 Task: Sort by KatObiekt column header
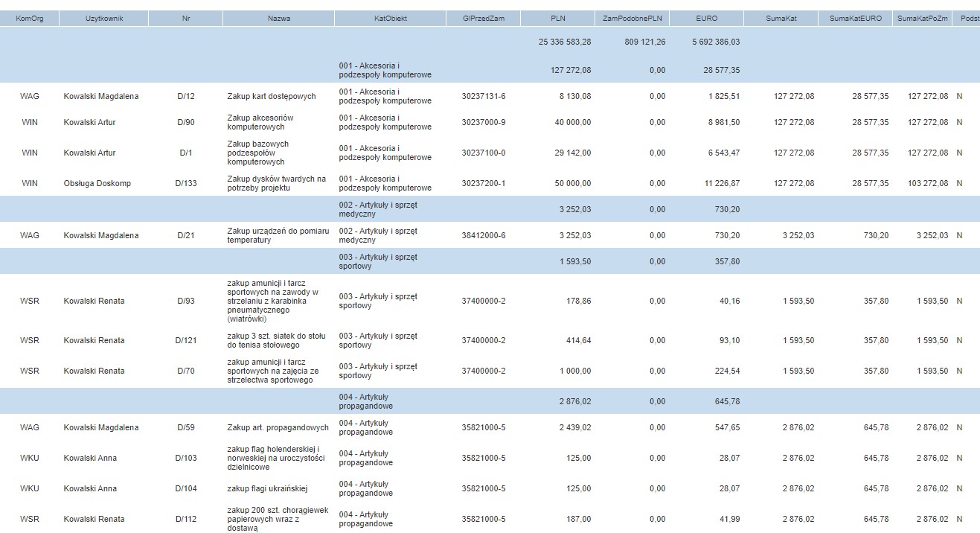tap(391, 18)
